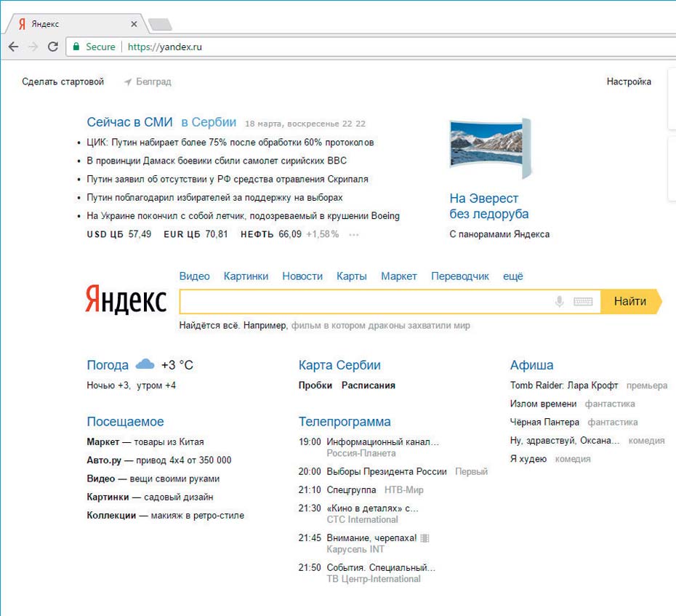
Task: Click the browser back arrow
Action: (x=13, y=47)
